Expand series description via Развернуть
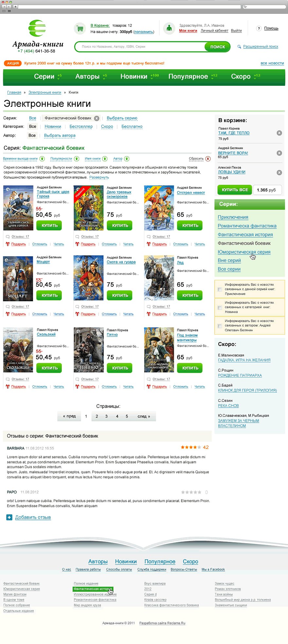This screenshot has height=644, width=288. (x=99, y=177)
